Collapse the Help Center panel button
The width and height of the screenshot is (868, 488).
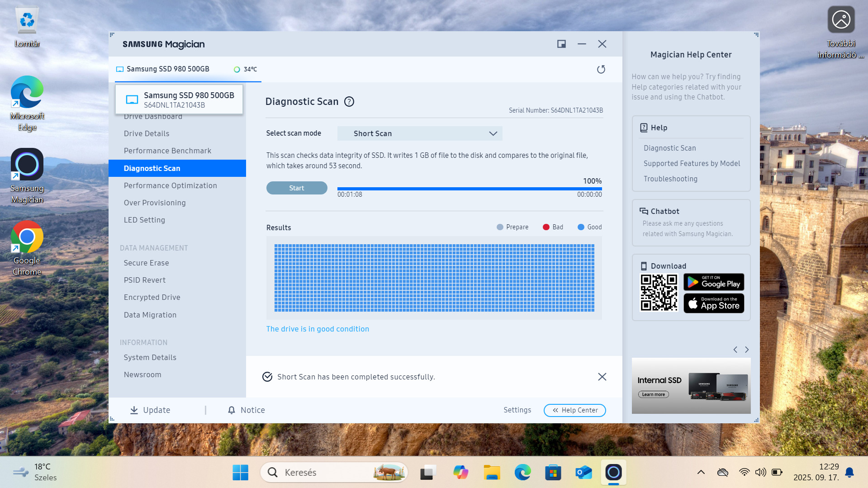[x=575, y=410]
